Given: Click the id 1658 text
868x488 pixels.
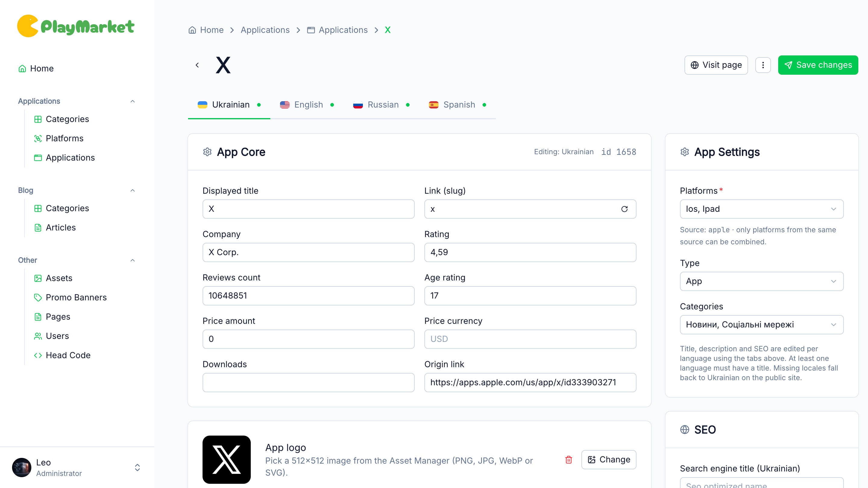Looking at the screenshot, I should click(619, 152).
